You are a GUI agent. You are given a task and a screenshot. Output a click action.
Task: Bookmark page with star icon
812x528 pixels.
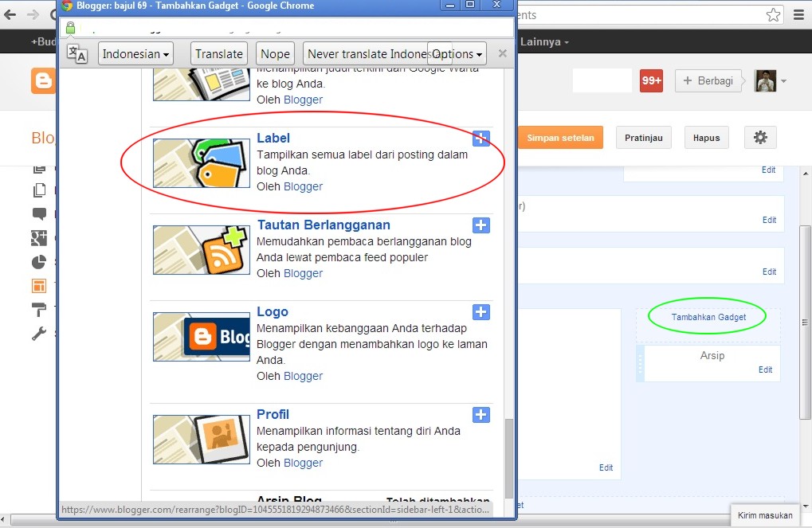tap(773, 15)
